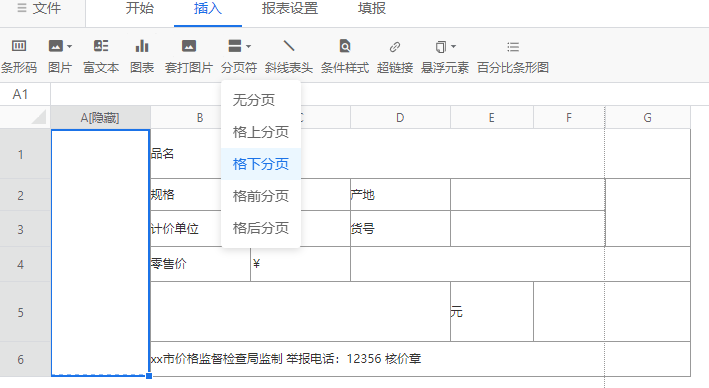Viewport: 709px width, 388px height.
Task: Select the 插入 tab
Action: 208,9
